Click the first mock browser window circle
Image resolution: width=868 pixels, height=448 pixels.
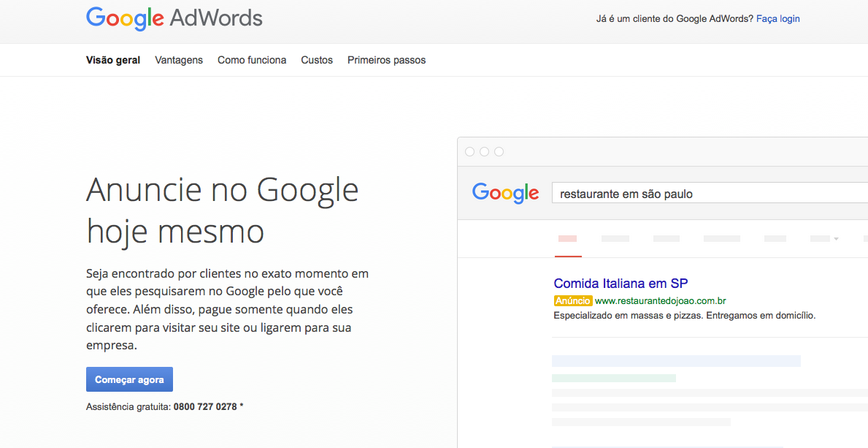(x=470, y=152)
